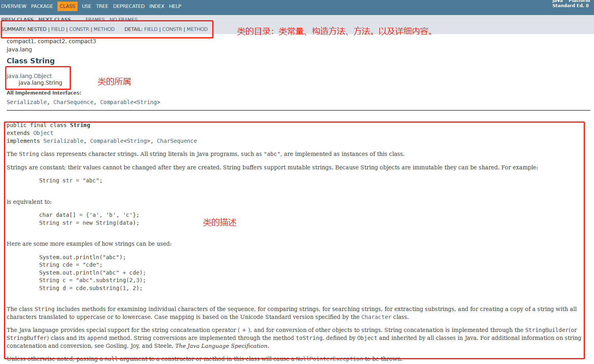Viewport: 594px width, 364px height.
Task: Click the 'public final class String' declaration
Action: coord(48,125)
